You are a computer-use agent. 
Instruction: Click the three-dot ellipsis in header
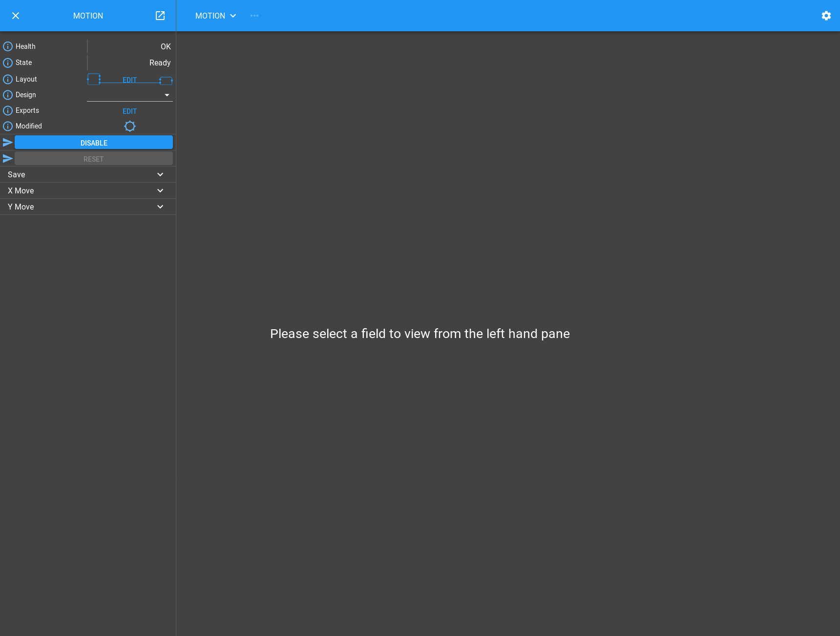coord(254,16)
